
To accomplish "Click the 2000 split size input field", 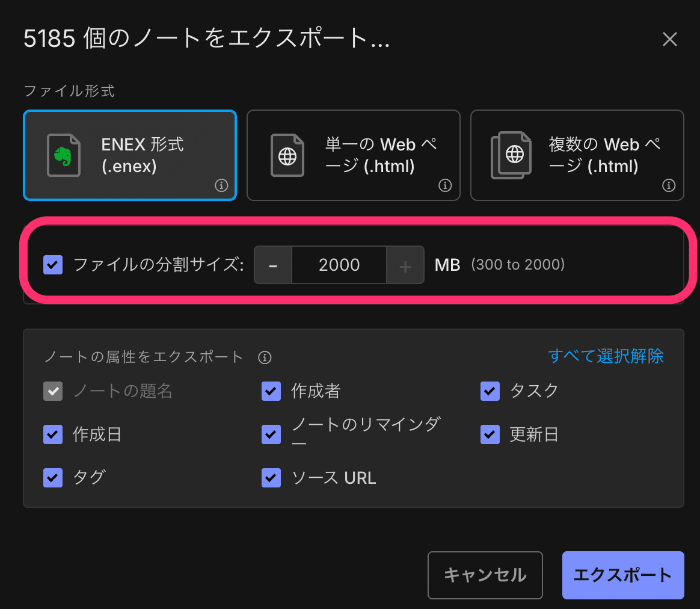I will pos(339,265).
